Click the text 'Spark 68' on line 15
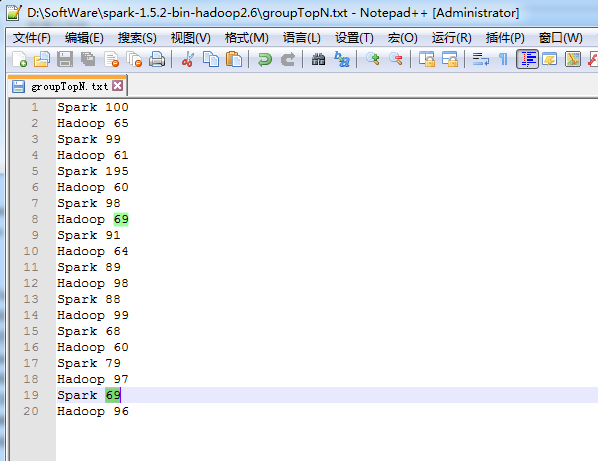This screenshot has width=598, height=461. [89, 331]
